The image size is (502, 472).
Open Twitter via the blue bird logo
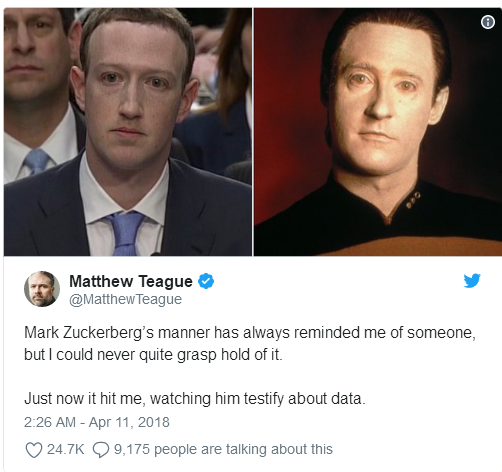coord(472,281)
